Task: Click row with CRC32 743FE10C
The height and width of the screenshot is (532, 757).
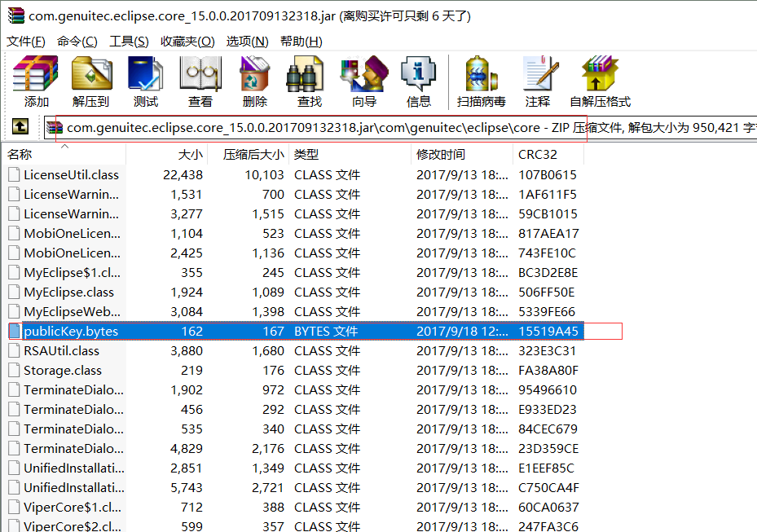Action: click(x=293, y=253)
